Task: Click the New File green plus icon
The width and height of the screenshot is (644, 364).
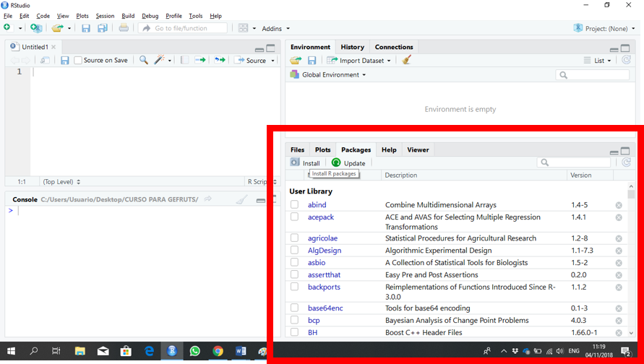Action: pos(7,28)
